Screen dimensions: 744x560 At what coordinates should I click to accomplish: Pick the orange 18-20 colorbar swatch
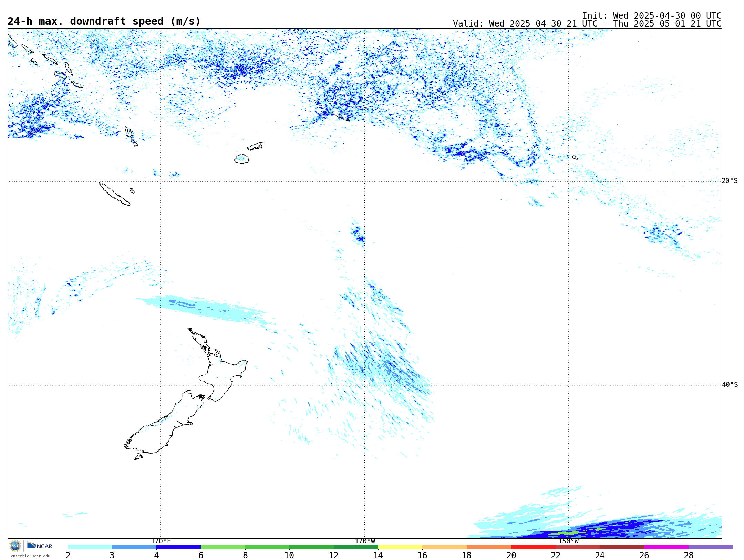(489, 547)
